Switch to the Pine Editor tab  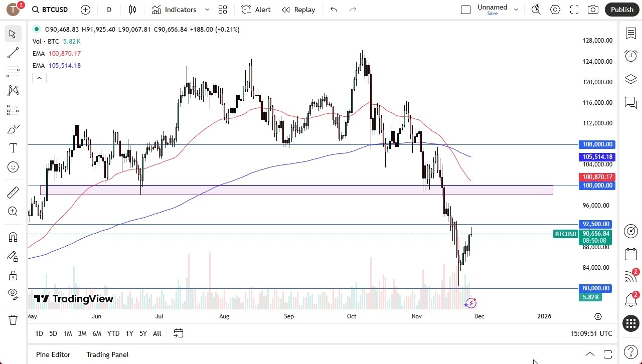53,354
